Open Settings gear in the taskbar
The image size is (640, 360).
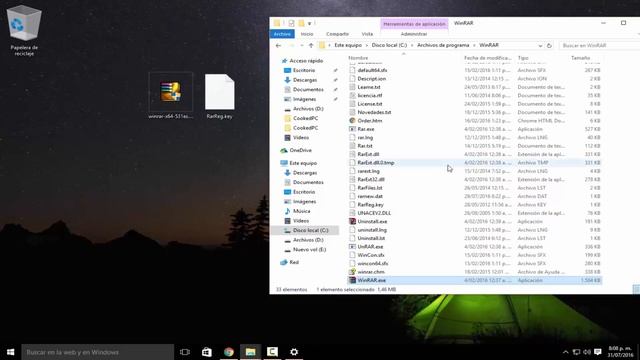[294, 352]
